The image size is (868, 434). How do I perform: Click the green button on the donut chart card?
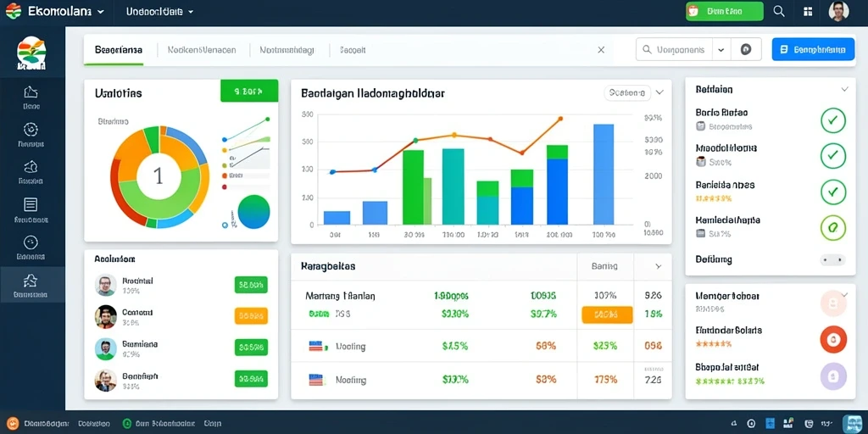click(x=249, y=91)
